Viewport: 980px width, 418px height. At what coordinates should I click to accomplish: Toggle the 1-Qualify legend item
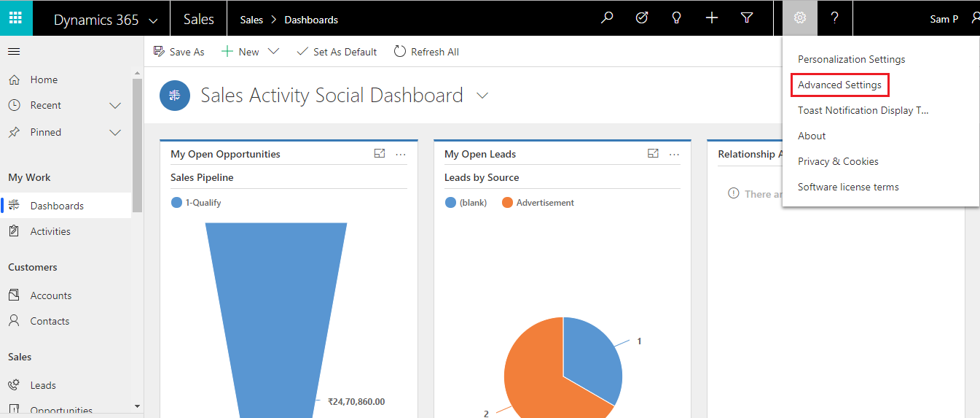196,203
